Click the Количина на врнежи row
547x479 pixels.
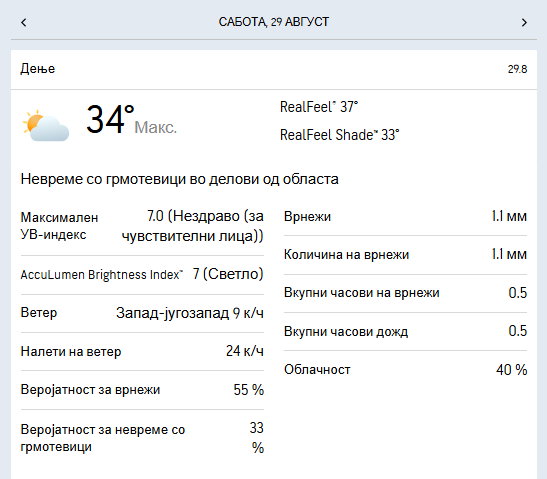pyautogui.click(x=405, y=255)
